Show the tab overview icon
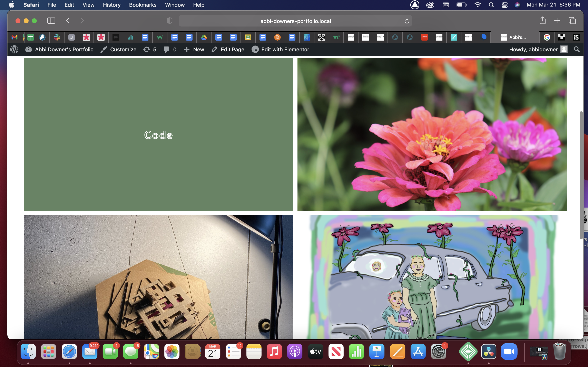Viewport: 588px width, 367px height. [x=572, y=21]
